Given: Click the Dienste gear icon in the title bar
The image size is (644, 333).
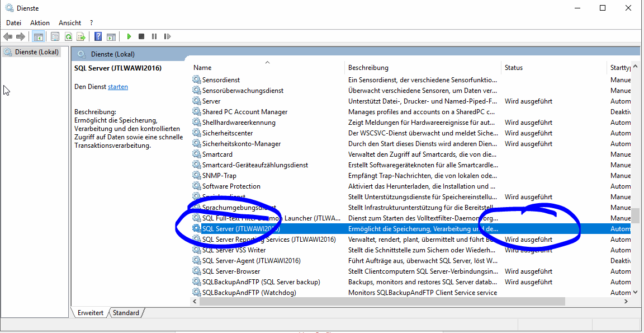Looking at the screenshot, I should 9,8.
